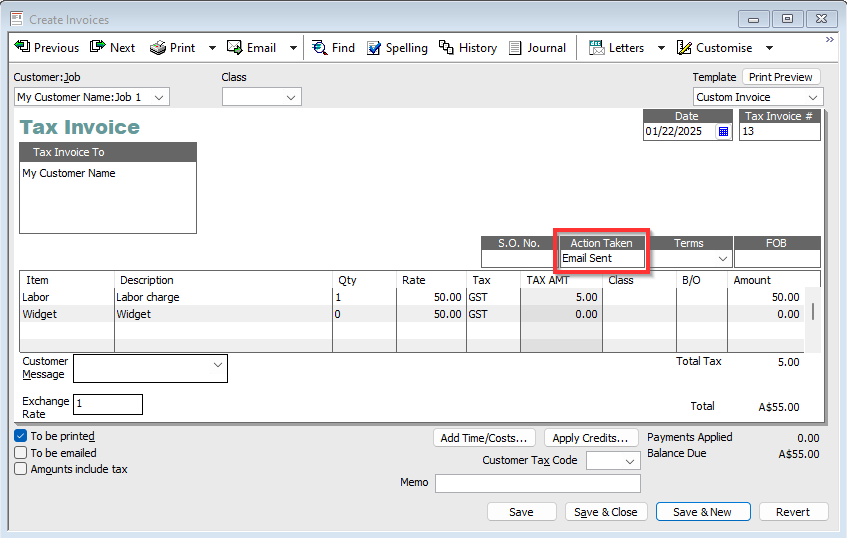Image resolution: width=847 pixels, height=538 pixels.
Task: Open the transaction Journal icon
Action: pos(515,48)
